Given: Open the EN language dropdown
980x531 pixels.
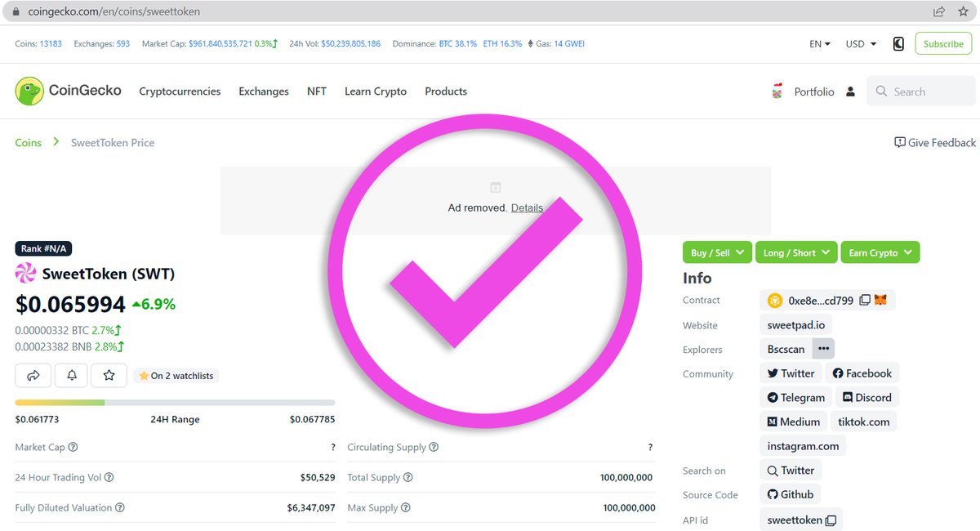Looking at the screenshot, I should tap(820, 44).
